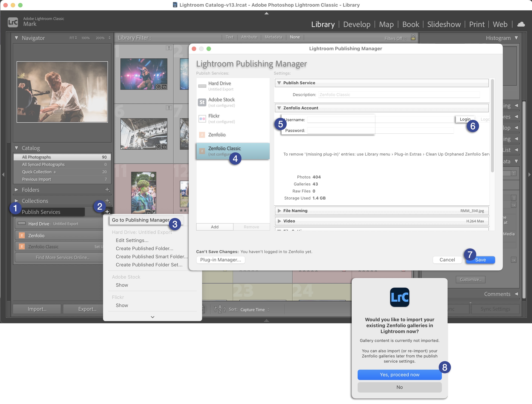Set Navigator zoom to 100%

pos(85,38)
